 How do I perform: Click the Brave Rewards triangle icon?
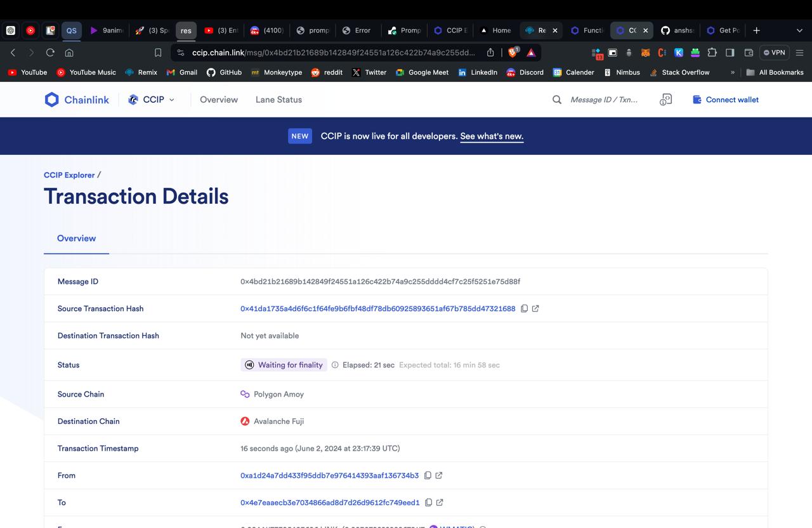click(531, 53)
